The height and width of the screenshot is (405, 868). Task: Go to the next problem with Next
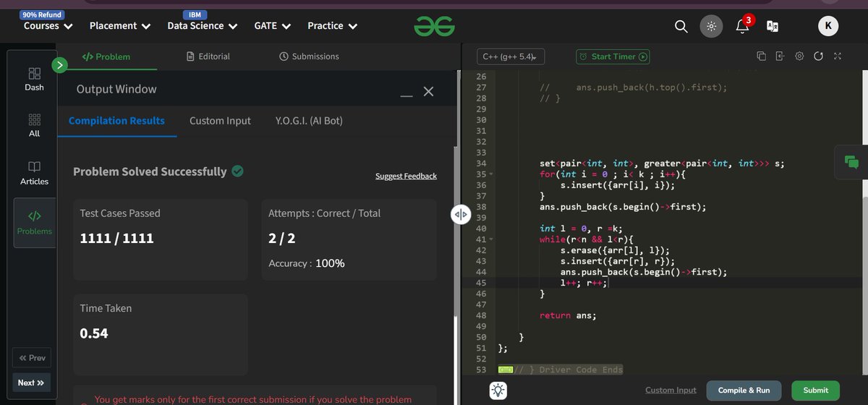pos(31,383)
